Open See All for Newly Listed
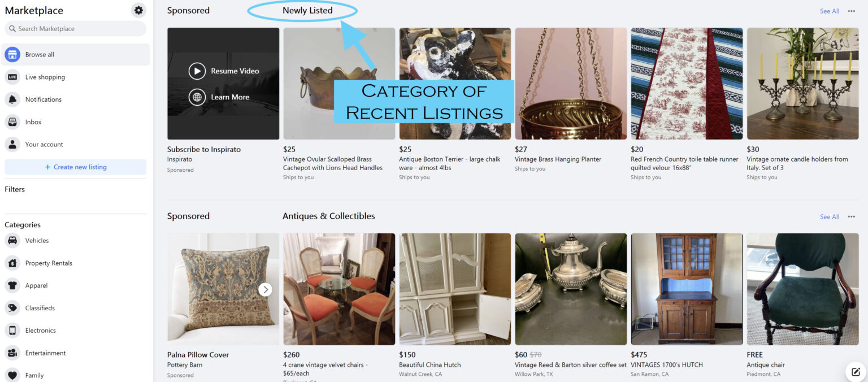The width and height of the screenshot is (868, 382). click(829, 11)
